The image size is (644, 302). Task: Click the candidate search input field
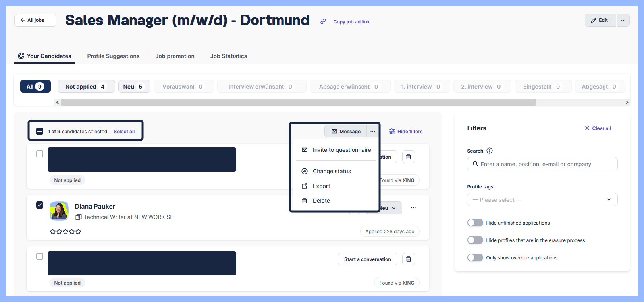pyautogui.click(x=542, y=164)
